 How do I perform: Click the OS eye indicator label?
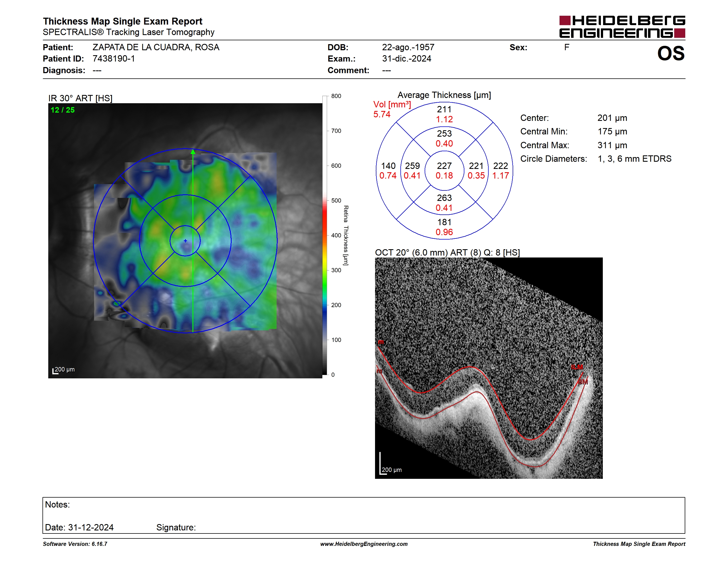click(671, 53)
